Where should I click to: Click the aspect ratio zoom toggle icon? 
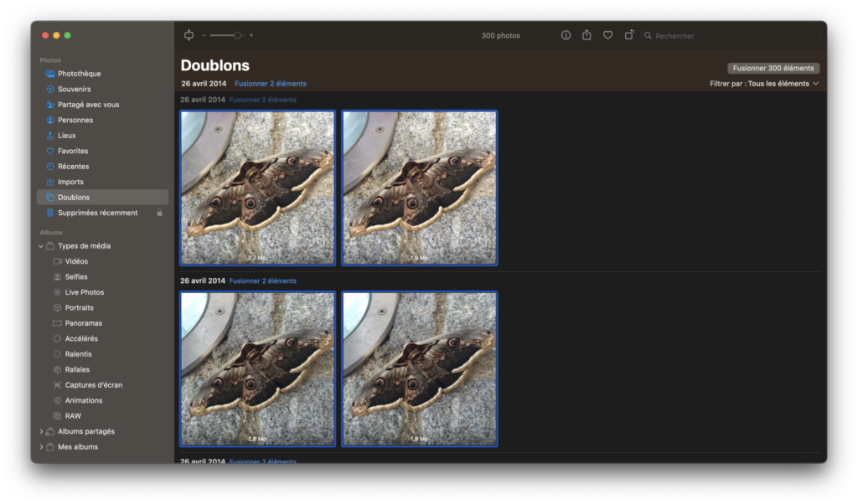[x=189, y=35]
